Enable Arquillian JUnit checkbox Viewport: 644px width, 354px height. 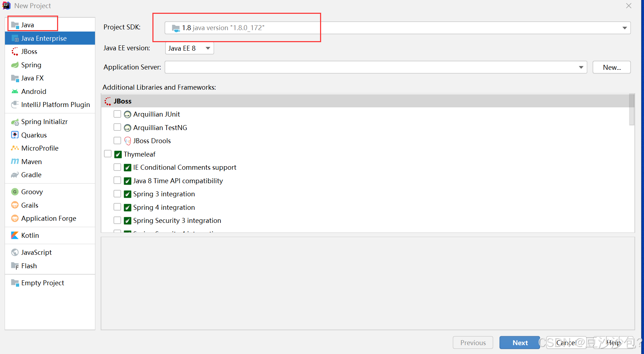pyautogui.click(x=117, y=114)
